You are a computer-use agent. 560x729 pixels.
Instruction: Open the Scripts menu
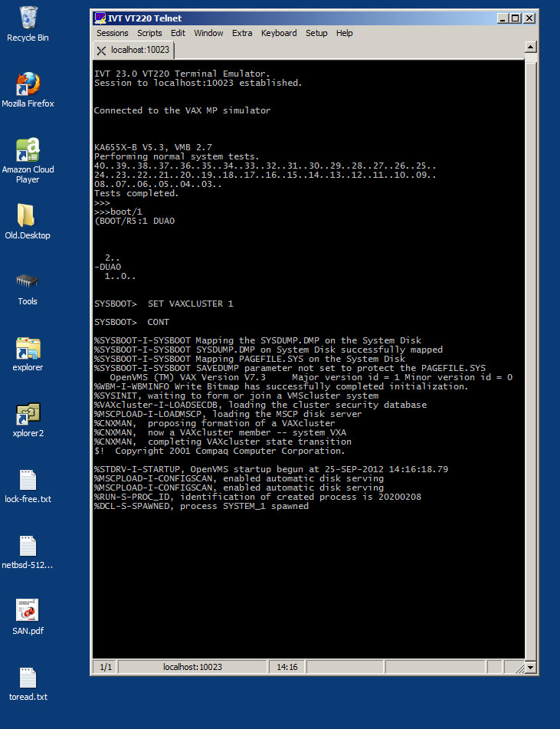tap(149, 33)
